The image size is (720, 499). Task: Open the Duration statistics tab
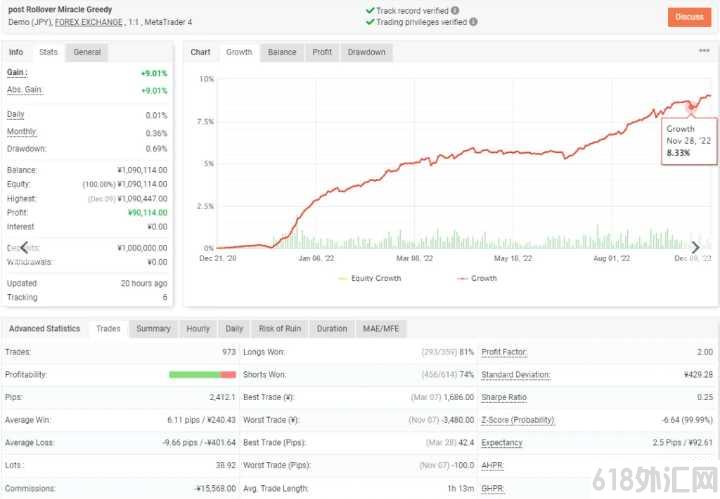click(332, 329)
